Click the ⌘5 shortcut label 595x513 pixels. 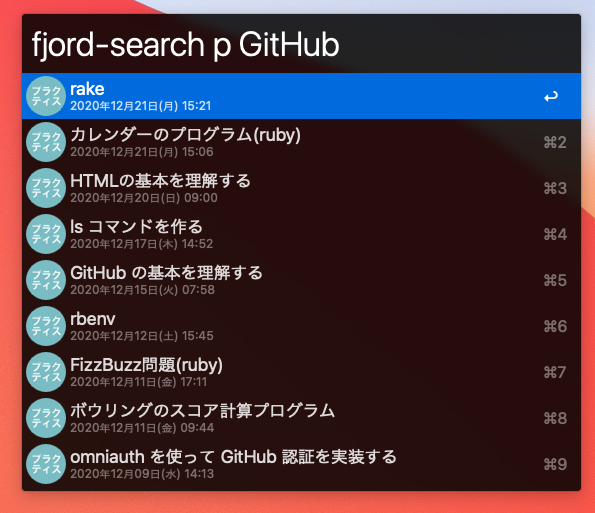[x=555, y=280]
